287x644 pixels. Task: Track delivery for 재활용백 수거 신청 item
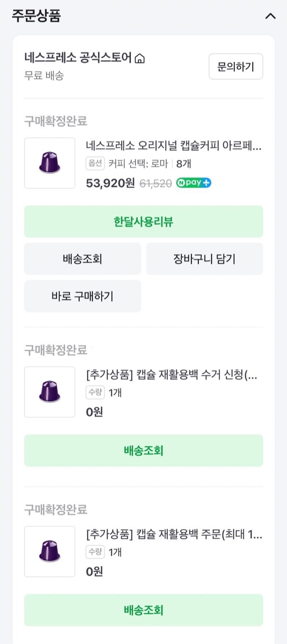[x=143, y=450]
